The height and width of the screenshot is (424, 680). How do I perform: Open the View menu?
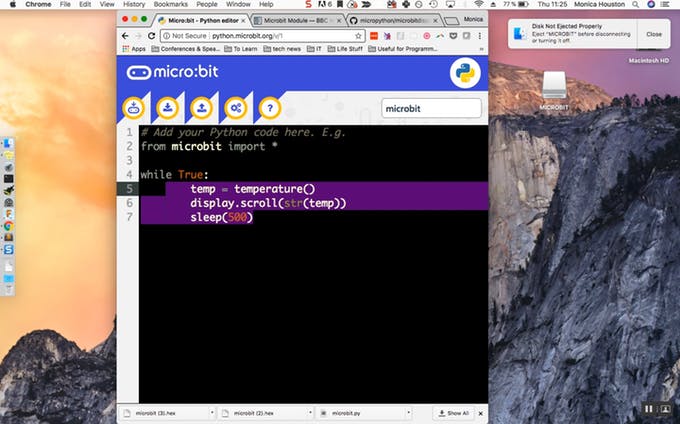coord(107,4)
